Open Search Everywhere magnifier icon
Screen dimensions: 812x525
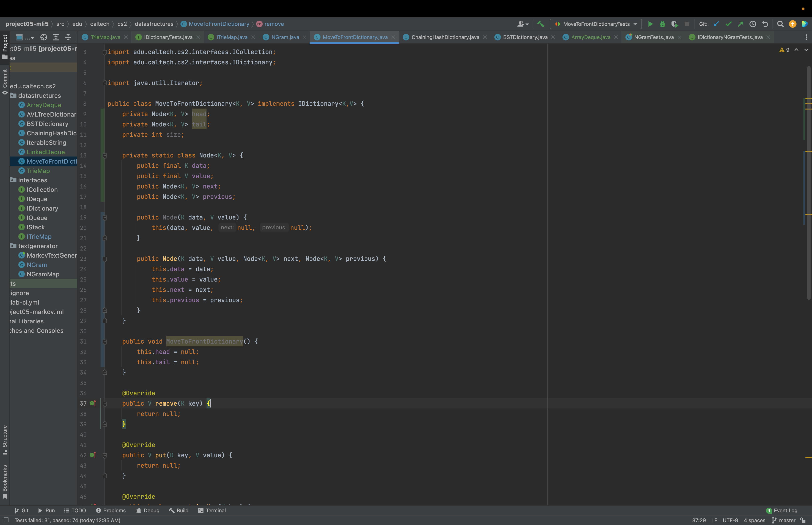(780, 24)
